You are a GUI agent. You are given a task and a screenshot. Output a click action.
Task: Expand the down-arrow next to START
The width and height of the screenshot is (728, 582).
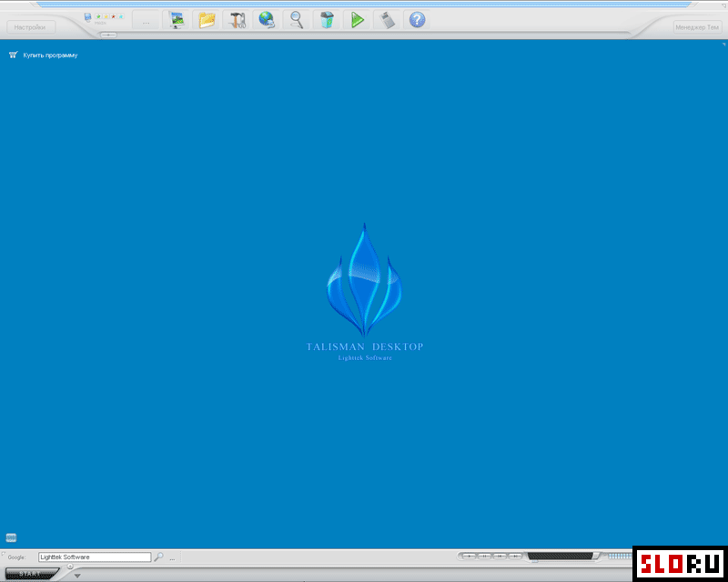coord(77,576)
